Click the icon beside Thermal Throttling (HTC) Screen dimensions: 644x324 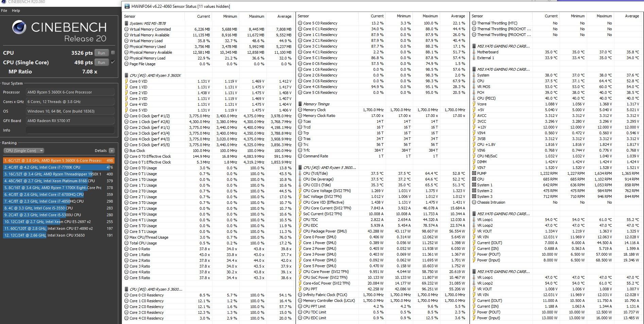[474, 23]
